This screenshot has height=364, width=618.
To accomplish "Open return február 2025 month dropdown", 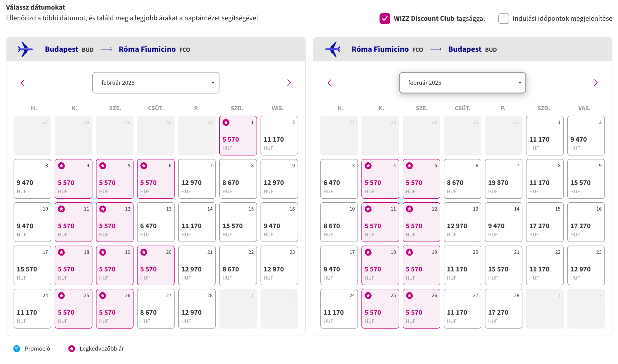I will point(462,83).
